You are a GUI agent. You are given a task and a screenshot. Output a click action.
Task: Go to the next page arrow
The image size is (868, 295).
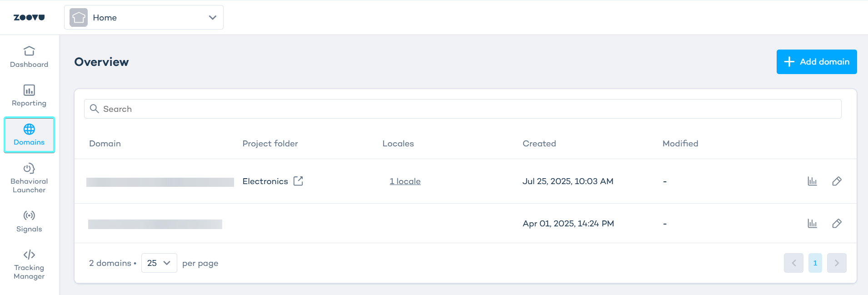(x=837, y=263)
